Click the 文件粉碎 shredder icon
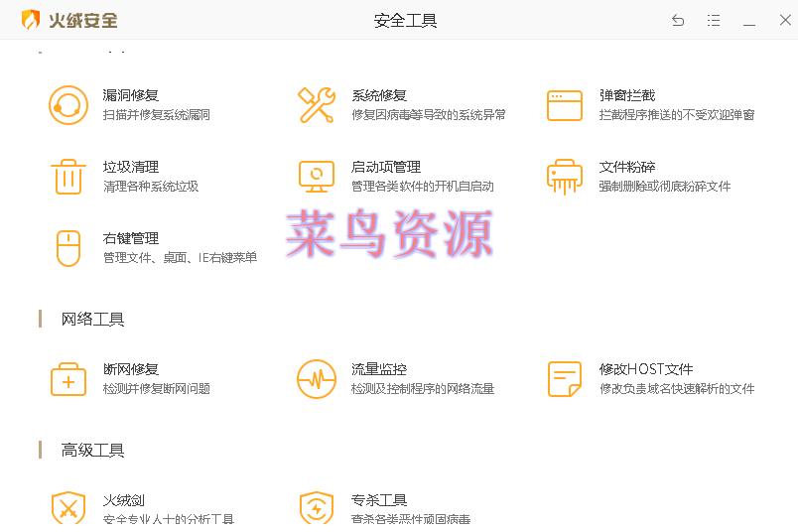Screen dimensions: 798x532 565,177
